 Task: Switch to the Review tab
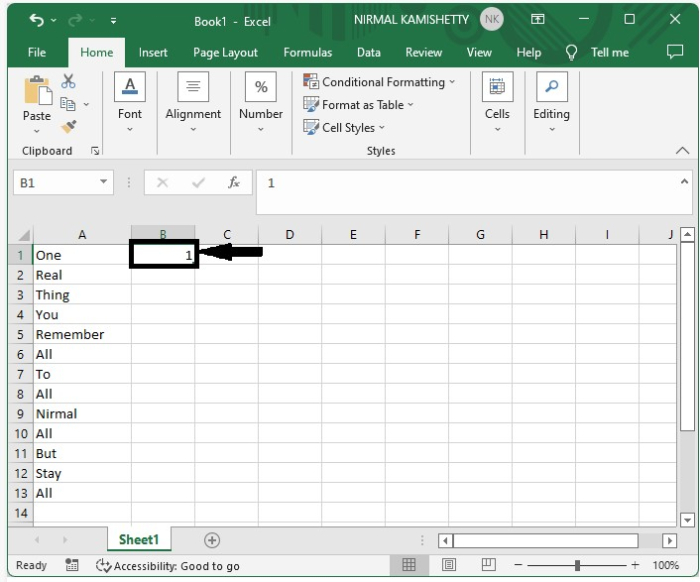point(423,53)
